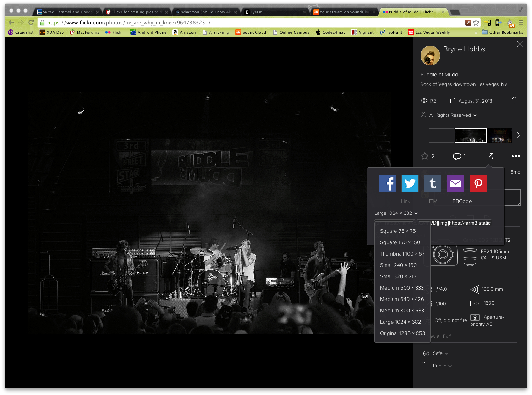Share the photo on Twitter
Image resolution: width=532 pixels, height=395 pixels.
pos(410,183)
